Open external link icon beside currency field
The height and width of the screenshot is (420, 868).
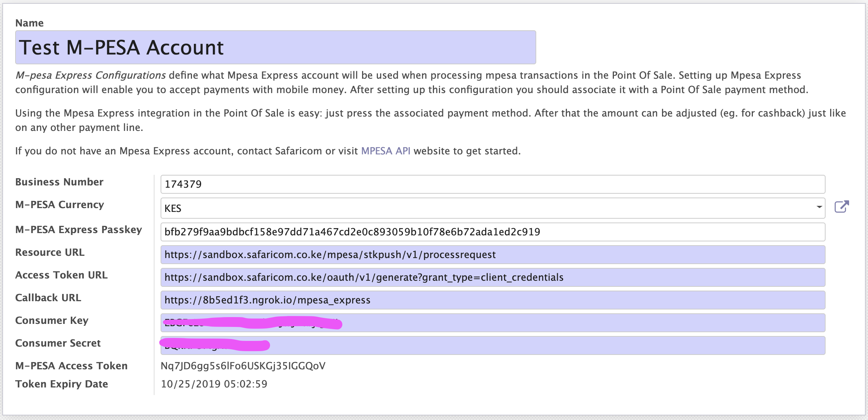pyautogui.click(x=841, y=207)
